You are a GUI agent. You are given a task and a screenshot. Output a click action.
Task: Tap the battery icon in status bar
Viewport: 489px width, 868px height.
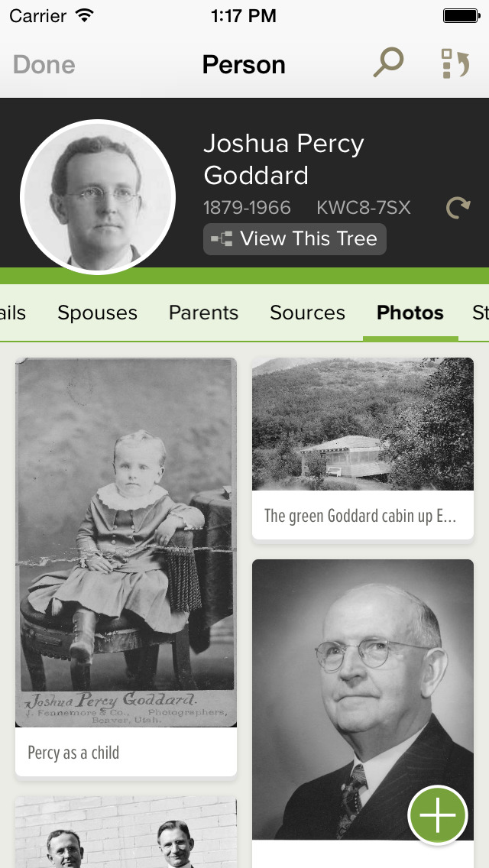point(461,15)
